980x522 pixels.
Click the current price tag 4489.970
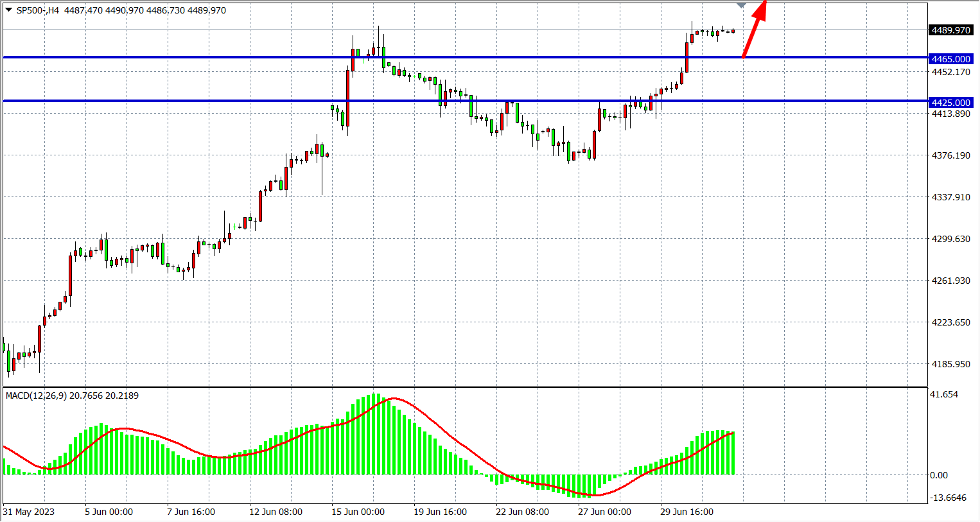950,30
